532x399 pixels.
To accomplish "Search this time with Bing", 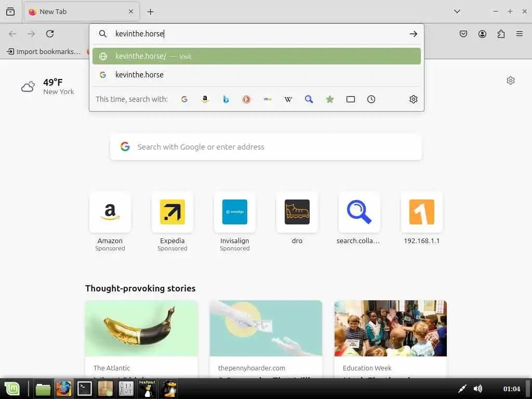I will click(x=225, y=99).
